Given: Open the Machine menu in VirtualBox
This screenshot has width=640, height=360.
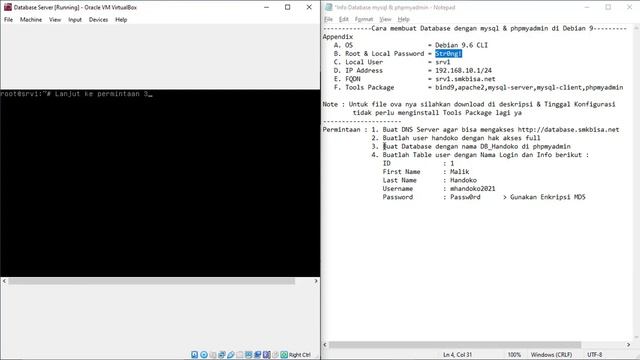Looking at the screenshot, I should point(31,20).
